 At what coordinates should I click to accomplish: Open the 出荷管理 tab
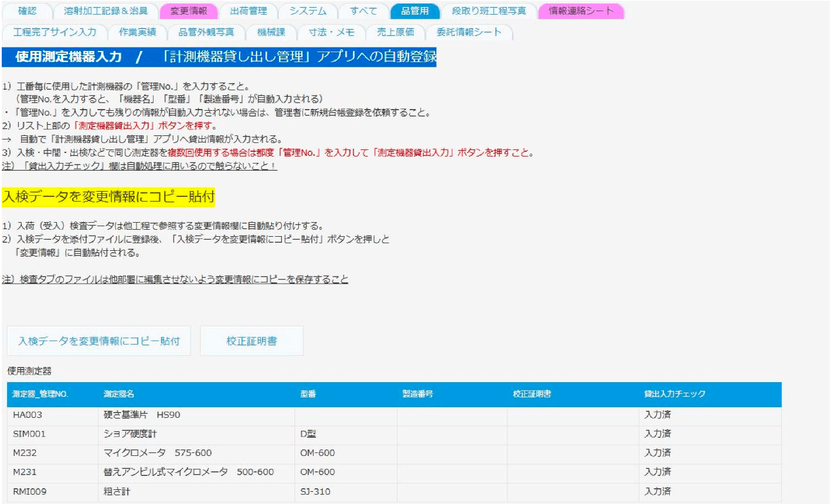click(x=248, y=11)
